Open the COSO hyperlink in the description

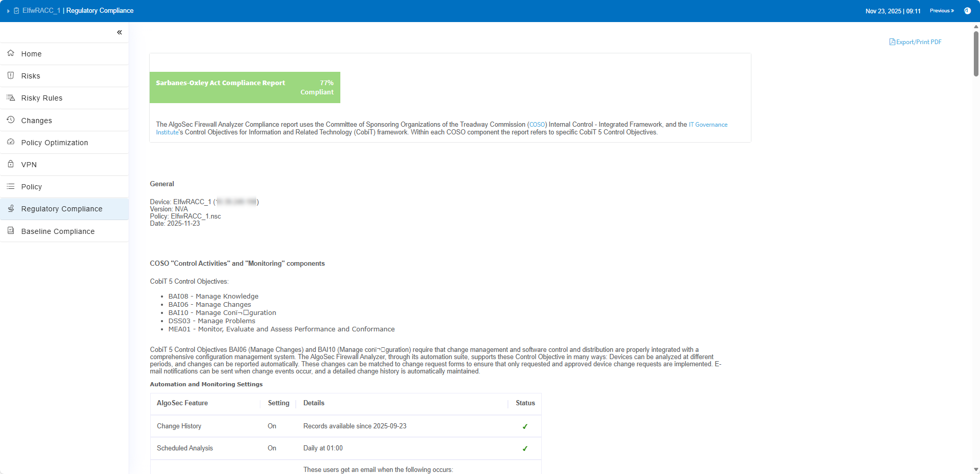coord(537,125)
